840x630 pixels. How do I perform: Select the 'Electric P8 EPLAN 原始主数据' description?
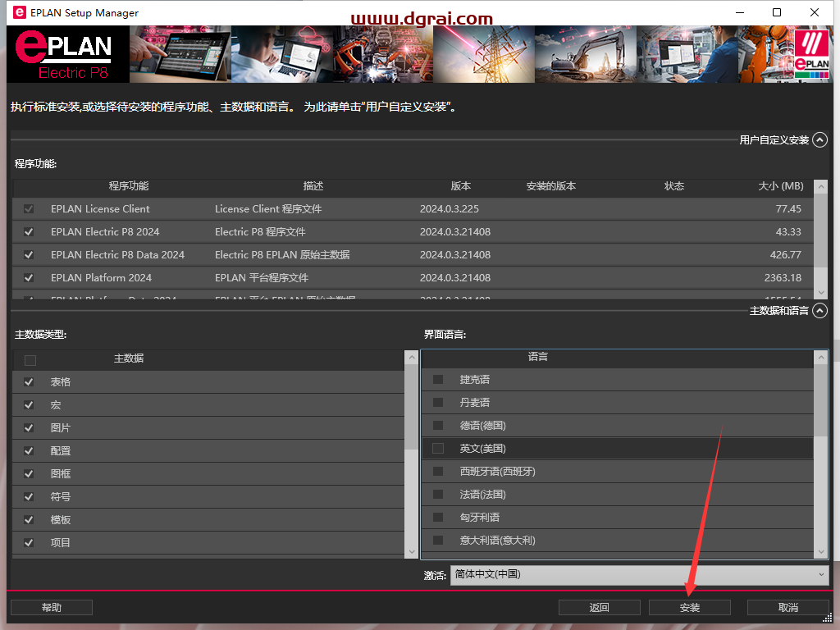[282, 255]
